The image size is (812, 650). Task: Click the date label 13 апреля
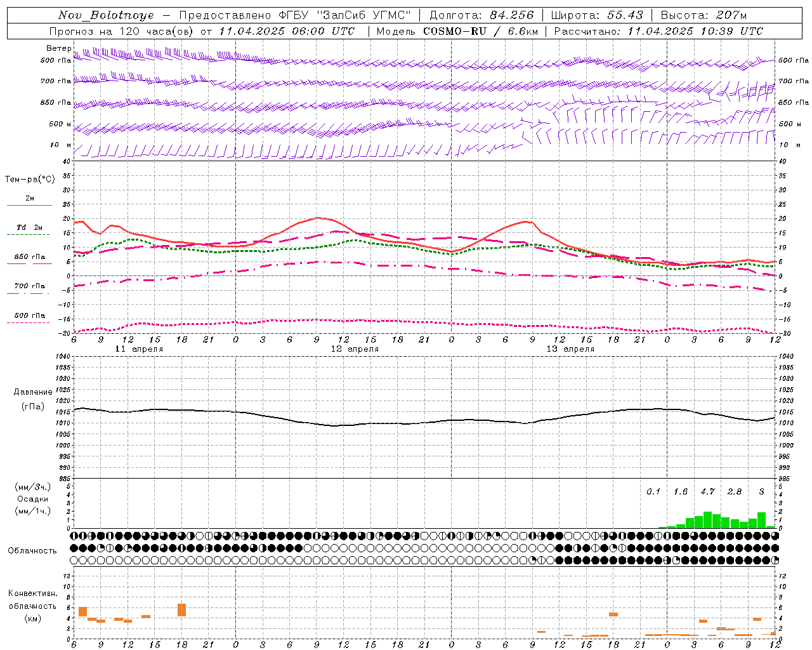(x=570, y=349)
